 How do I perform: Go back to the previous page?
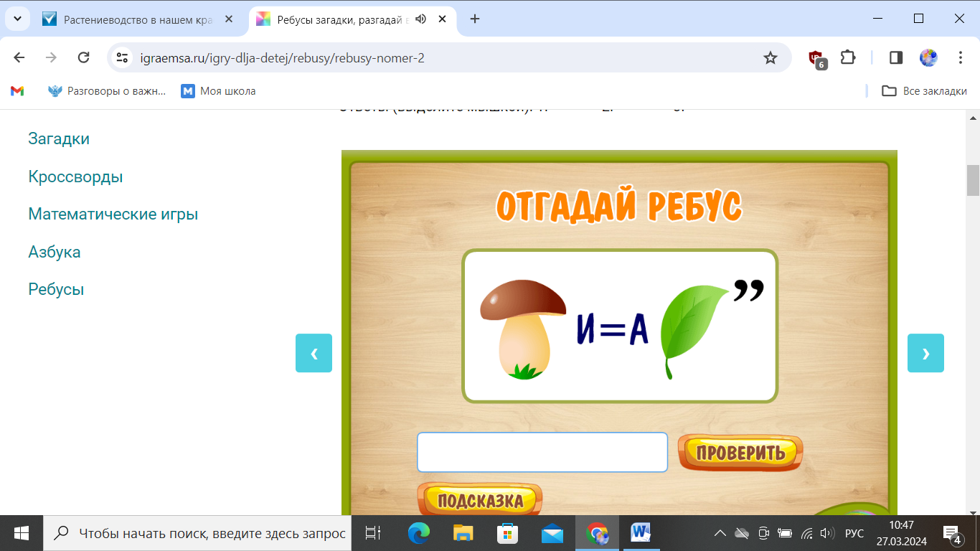(19, 57)
